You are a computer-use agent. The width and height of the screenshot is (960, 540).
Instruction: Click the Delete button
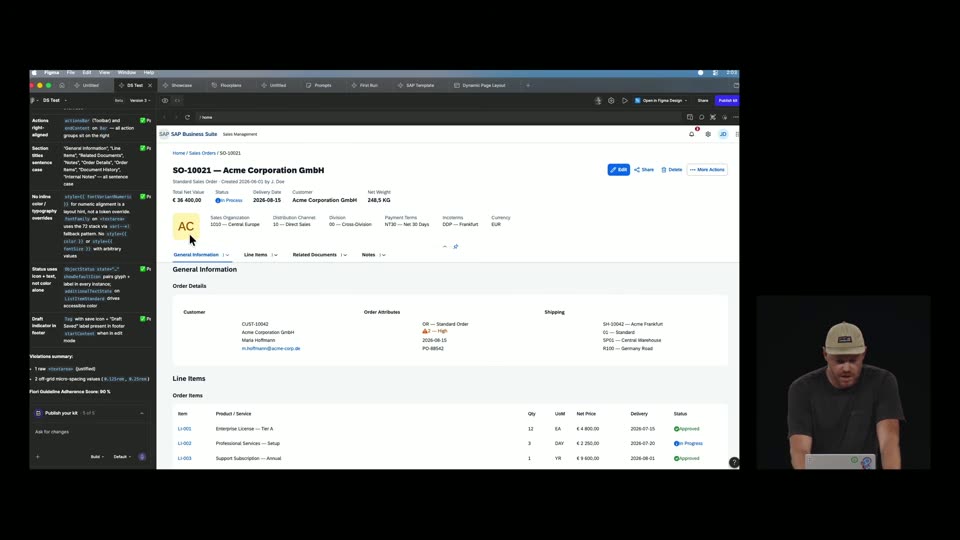672,170
